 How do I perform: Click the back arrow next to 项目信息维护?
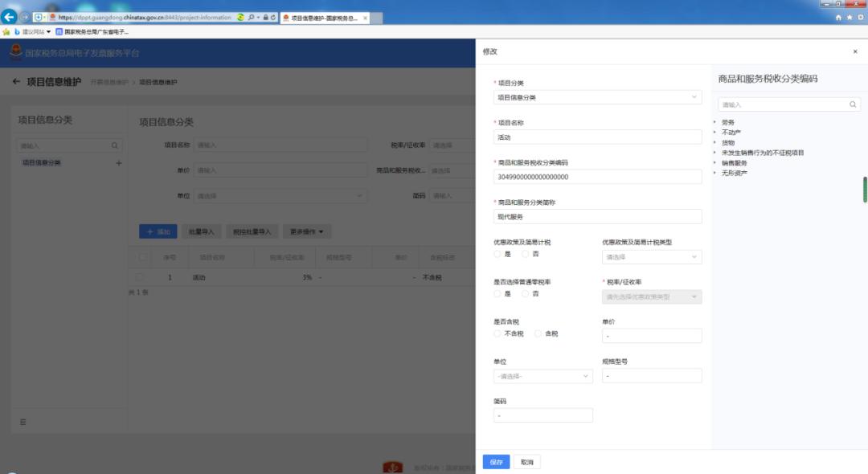[18, 80]
